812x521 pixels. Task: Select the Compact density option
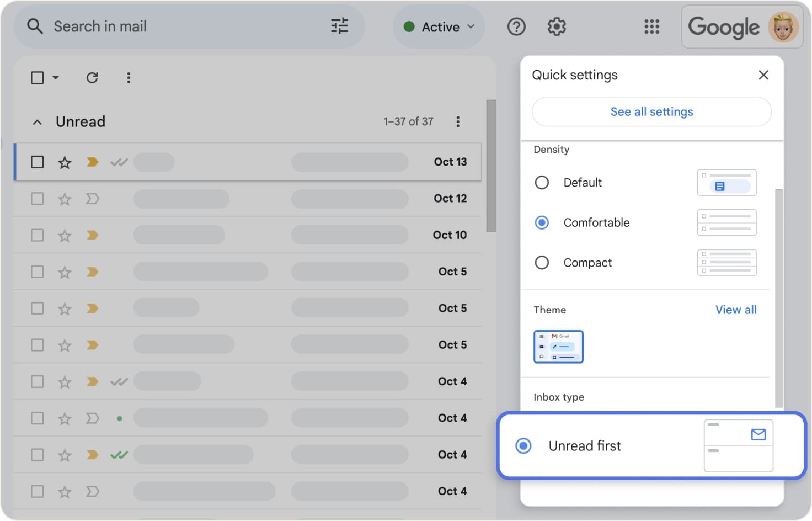542,262
